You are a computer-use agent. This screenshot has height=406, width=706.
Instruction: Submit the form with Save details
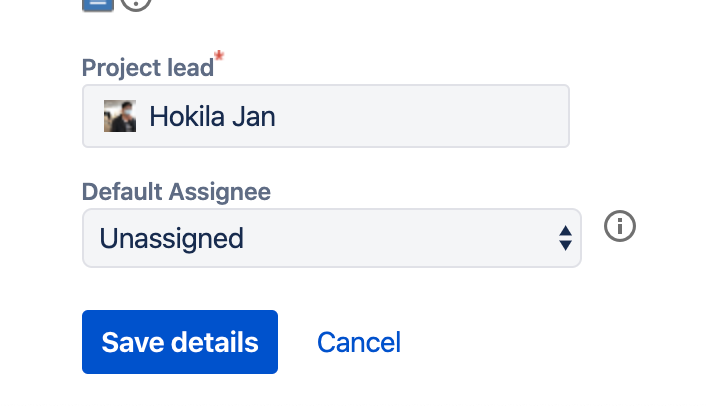click(x=180, y=342)
